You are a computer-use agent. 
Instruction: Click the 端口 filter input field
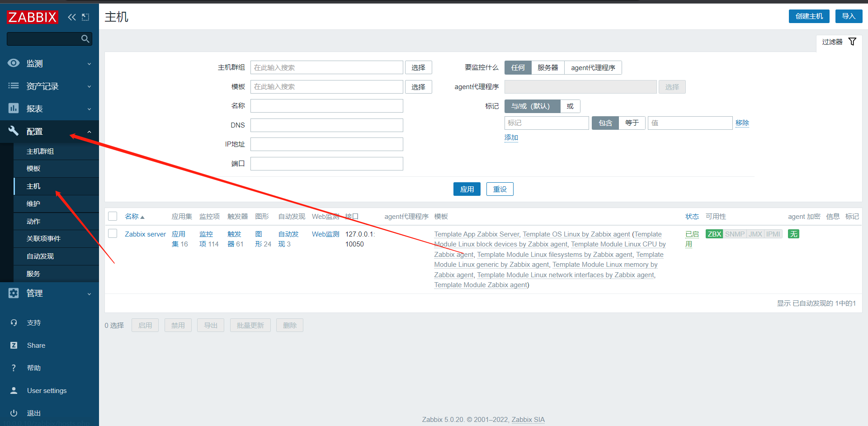coord(327,164)
